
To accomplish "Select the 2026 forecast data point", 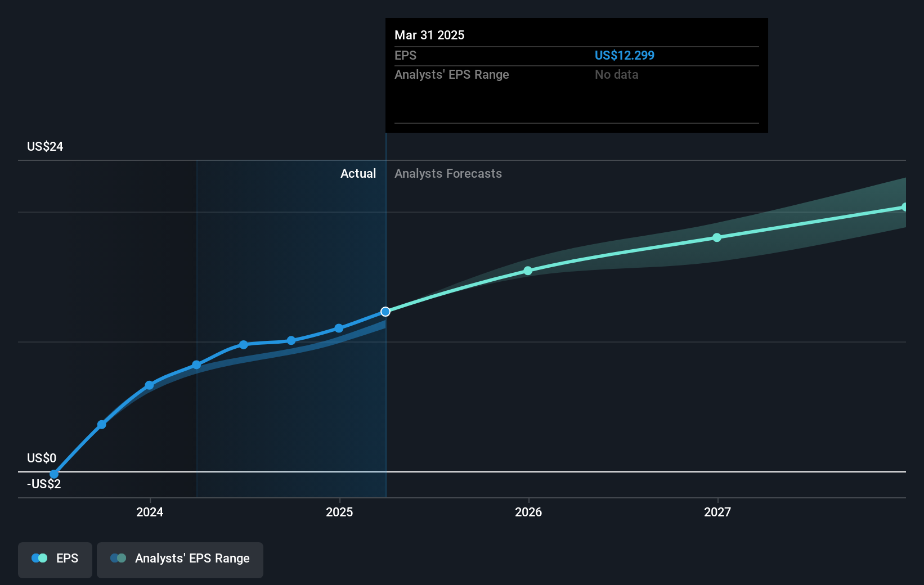I will coord(528,271).
